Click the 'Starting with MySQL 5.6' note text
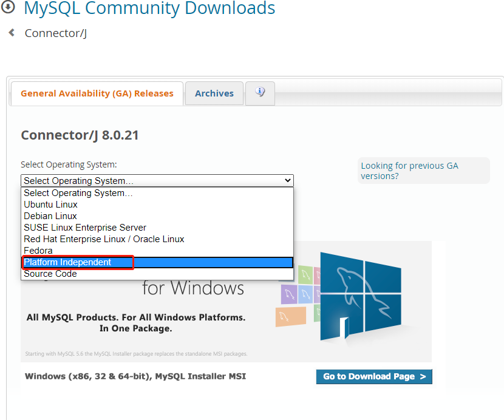This screenshot has width=504, height=420. click(136, 354)
